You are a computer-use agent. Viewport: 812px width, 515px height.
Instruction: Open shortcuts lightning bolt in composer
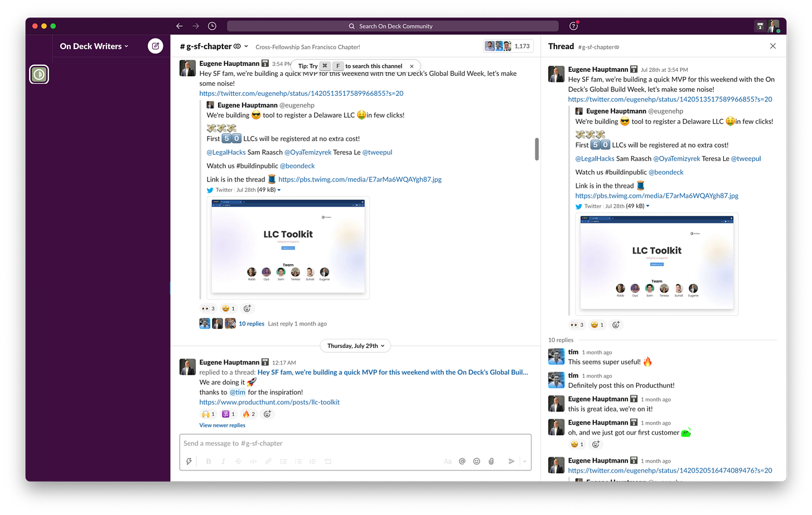click(189, 461)
